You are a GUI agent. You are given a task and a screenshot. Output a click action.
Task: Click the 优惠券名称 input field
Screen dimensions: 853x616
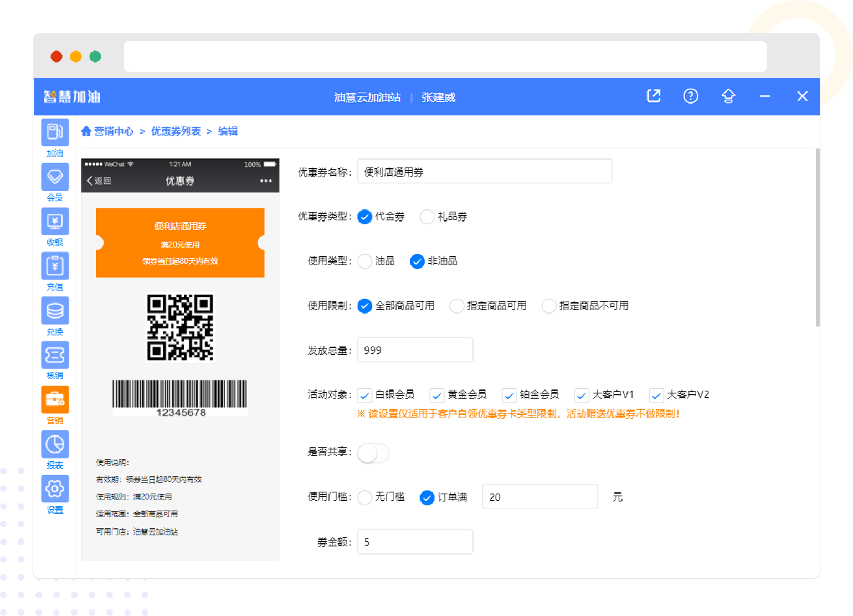[485, 171]
